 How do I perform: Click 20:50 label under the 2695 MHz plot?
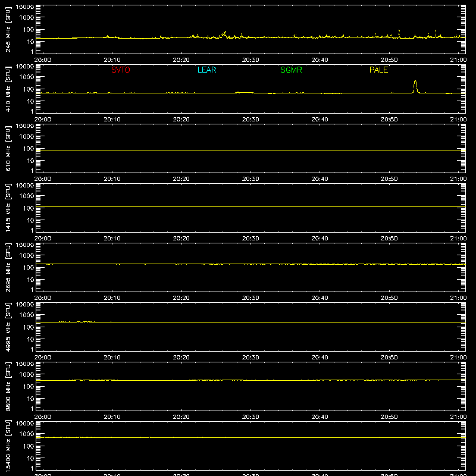point(389,298)
